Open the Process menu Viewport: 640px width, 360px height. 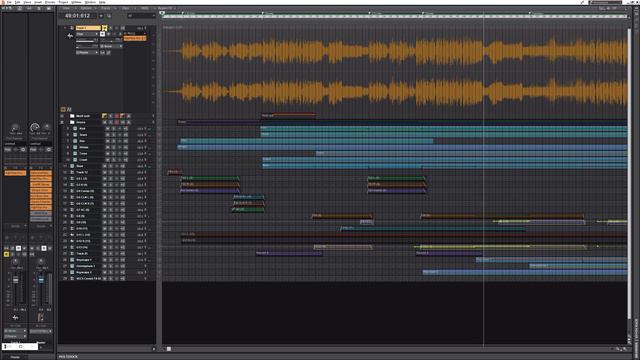[50, 2]
